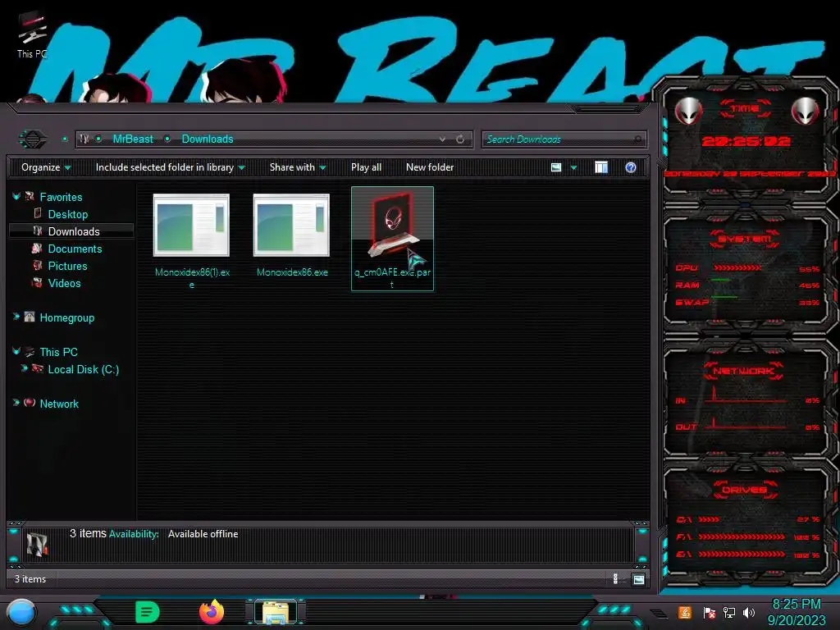Select Monoxidex86(1).exe file thumbnail
Viewport: 840px width, 630px height.
click(x=191, y=226)
